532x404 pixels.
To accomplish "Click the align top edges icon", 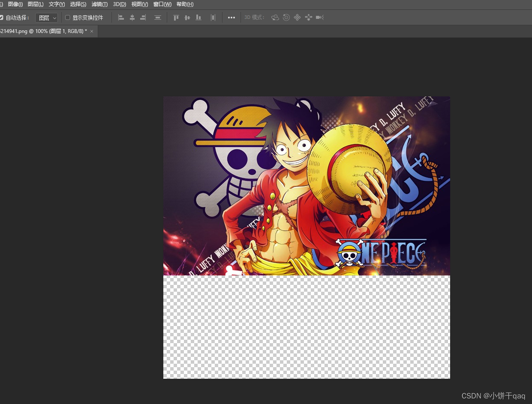I will point(176,18).
